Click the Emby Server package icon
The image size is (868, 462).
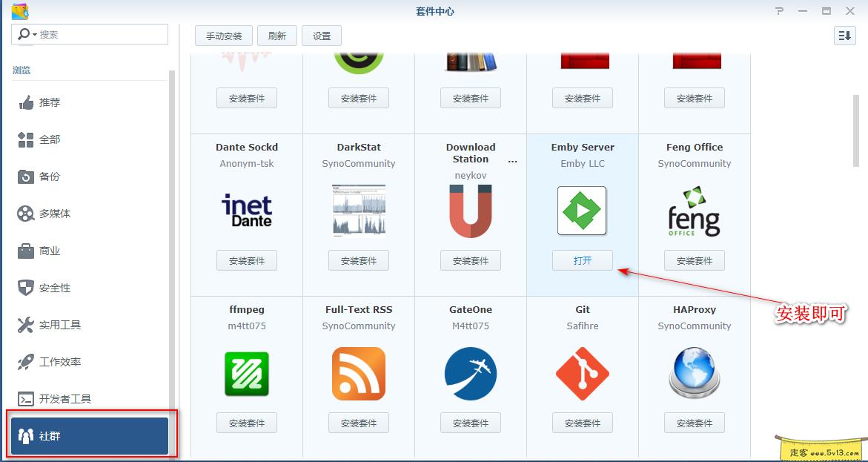pos(582,211)
